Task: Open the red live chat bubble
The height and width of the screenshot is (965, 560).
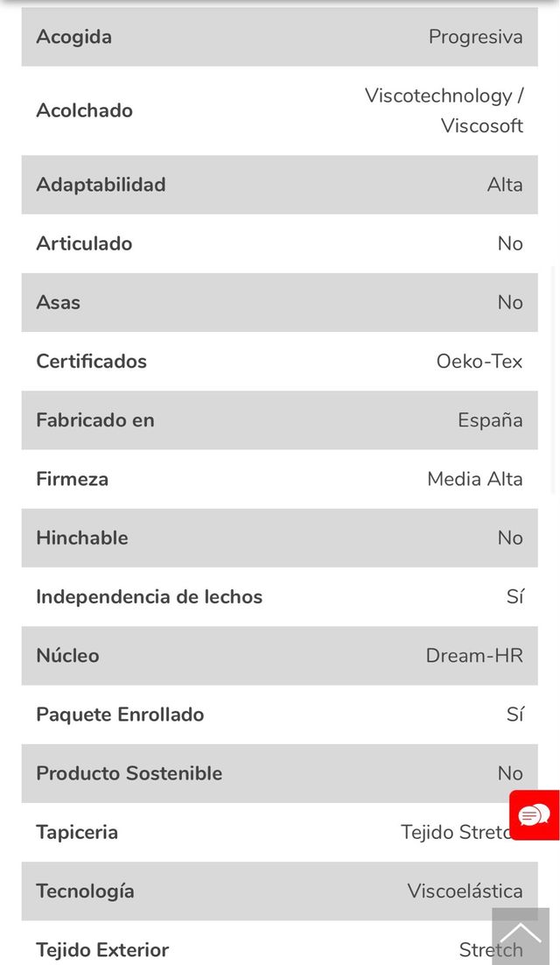Action: [x=534, y=815]
